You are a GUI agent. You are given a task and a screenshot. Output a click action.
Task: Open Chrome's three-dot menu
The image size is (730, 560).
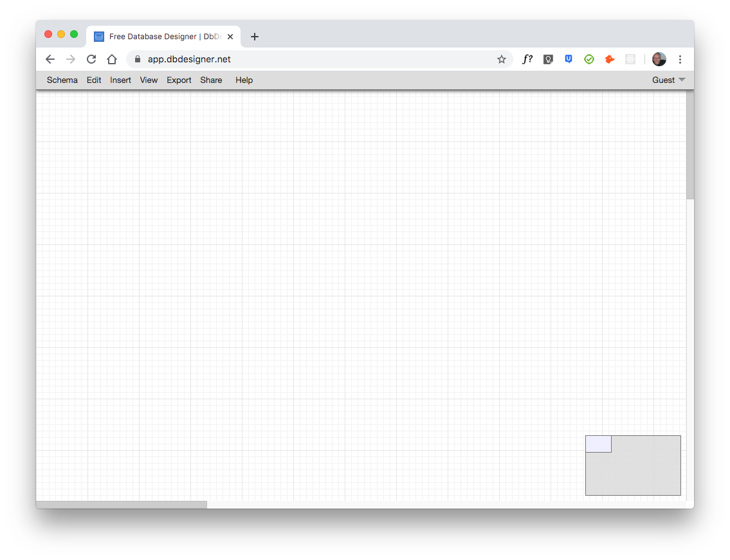coord(680,59)
